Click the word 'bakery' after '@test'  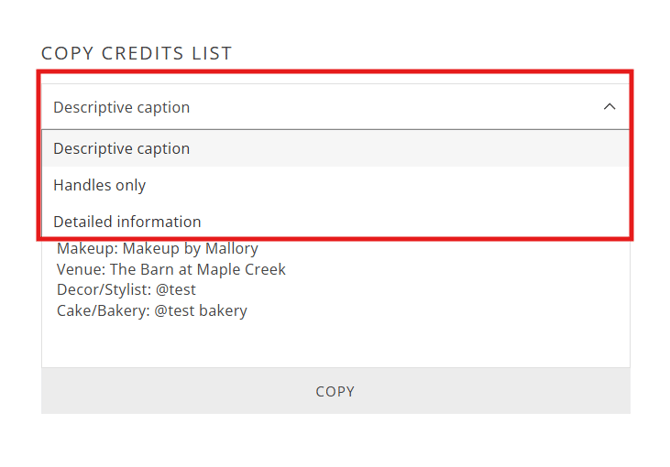(x=222, y=311)
